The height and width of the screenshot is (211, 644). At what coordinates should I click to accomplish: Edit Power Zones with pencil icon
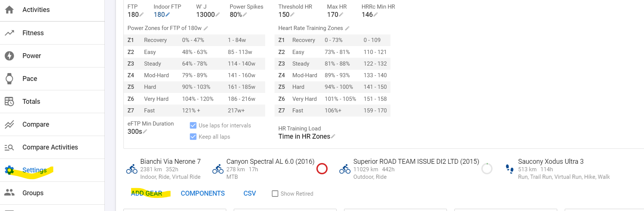click(206, 28)
